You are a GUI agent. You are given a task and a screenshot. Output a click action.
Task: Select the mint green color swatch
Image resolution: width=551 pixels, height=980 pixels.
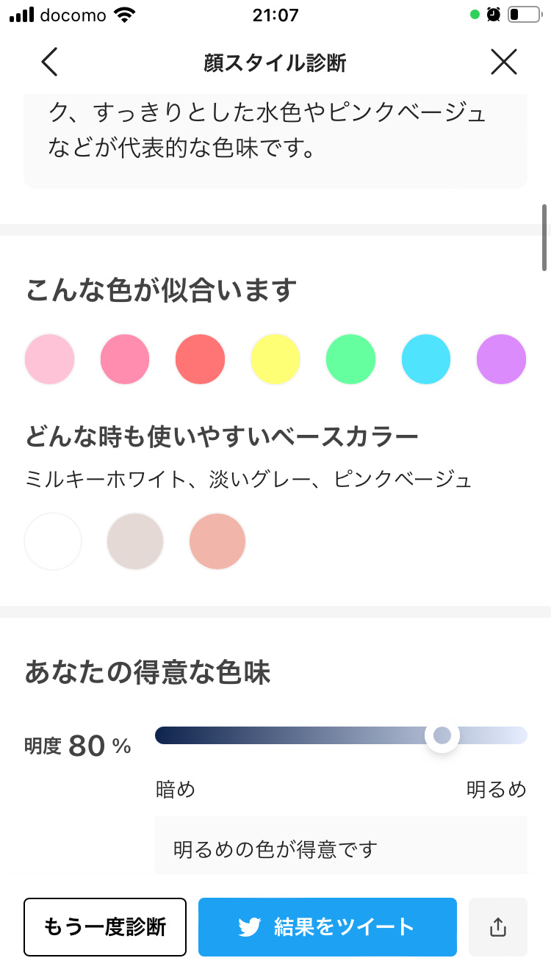click(x=350, y=359)
